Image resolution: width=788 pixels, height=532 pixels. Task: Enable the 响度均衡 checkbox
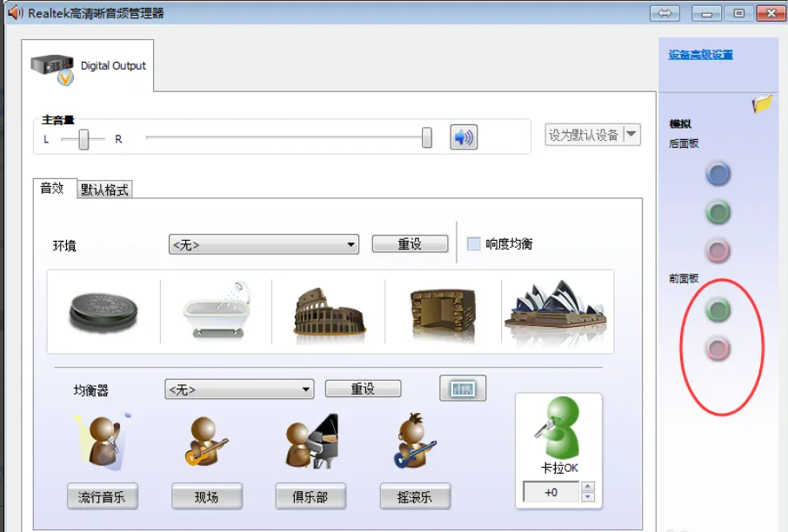[x=473, y=243]
